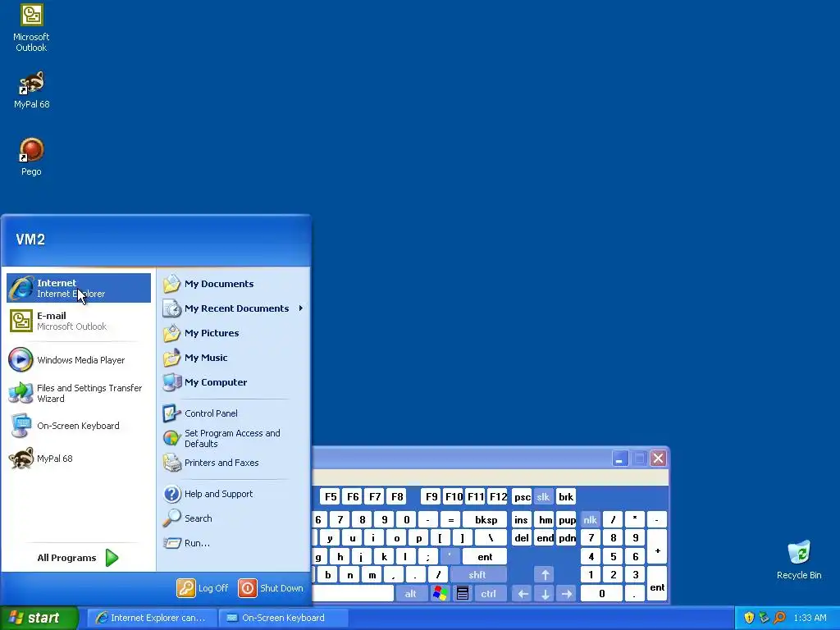
Task: Toggle the nlk (Num Lock) key
Action: [590, 519]
